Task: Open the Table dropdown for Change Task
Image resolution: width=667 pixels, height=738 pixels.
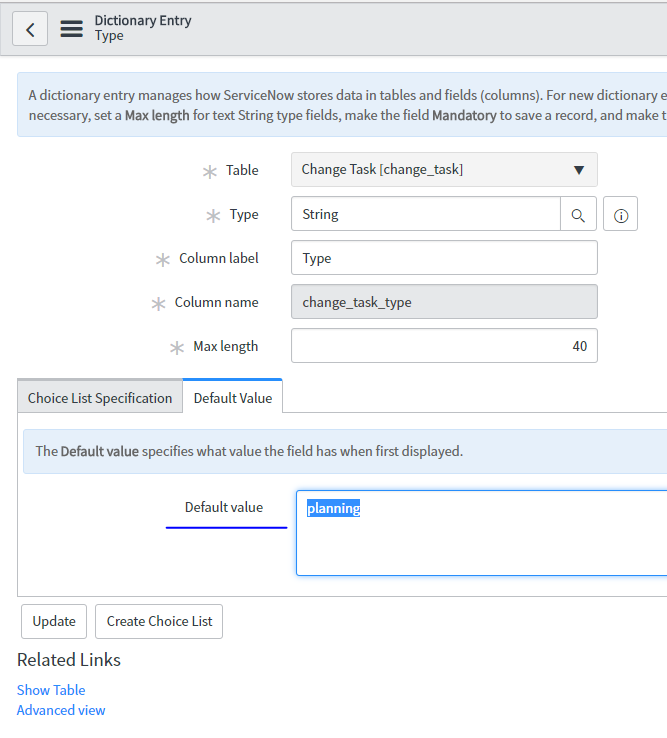Action: [x=444, y=169]
